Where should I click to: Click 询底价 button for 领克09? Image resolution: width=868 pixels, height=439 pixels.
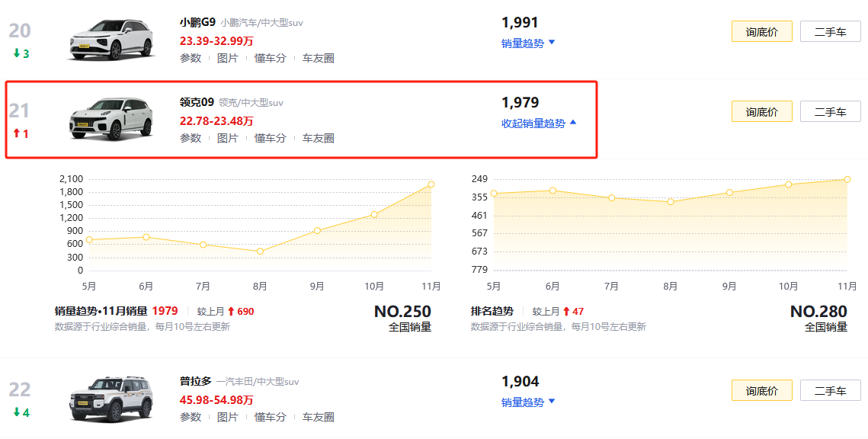pyautogui.click(x=762, y=111)
